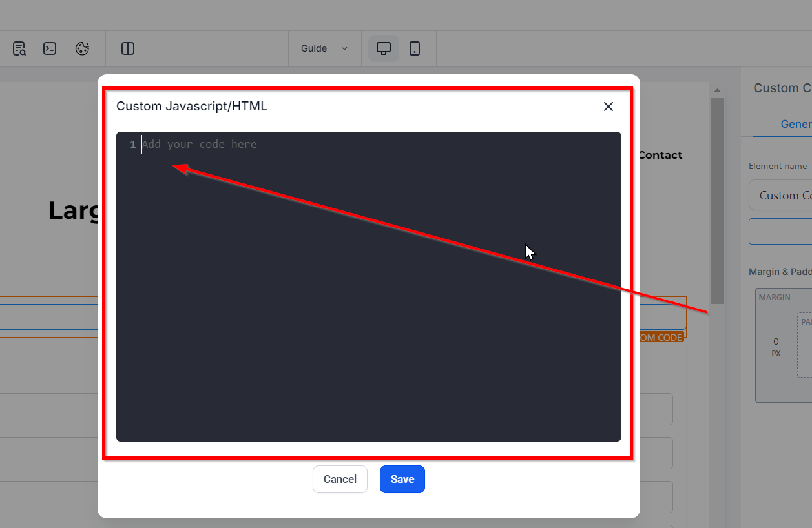Switch to mobile preview mode
The width and height of the screenshot is (812, 528).
coord(415,48)
